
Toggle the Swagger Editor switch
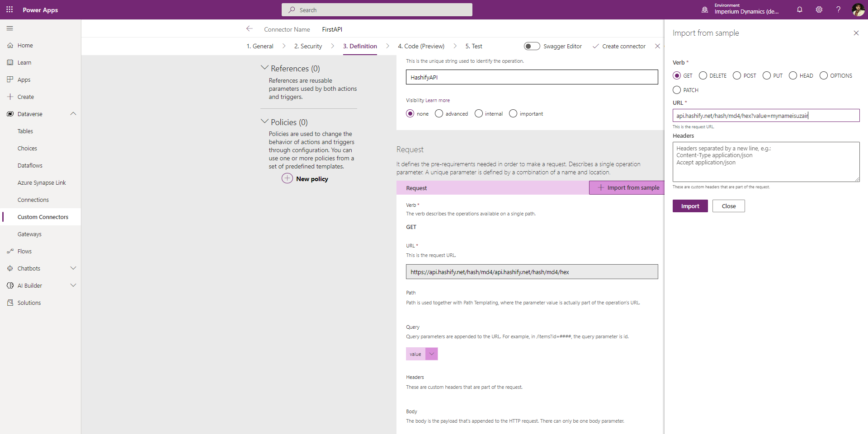pos(532,46)
